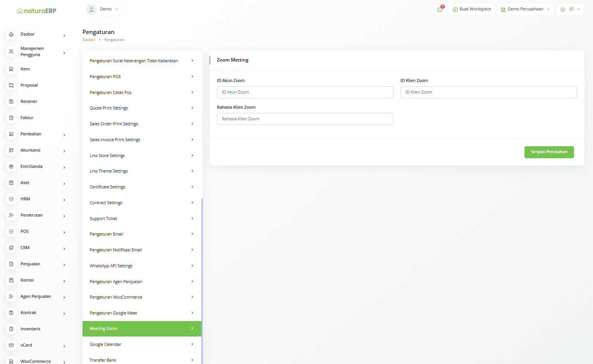Viewport: 593px width, 364px height.
Task: Click the Proposal sidebar icon
Action: pyautogui.click(x=11, y=85)
